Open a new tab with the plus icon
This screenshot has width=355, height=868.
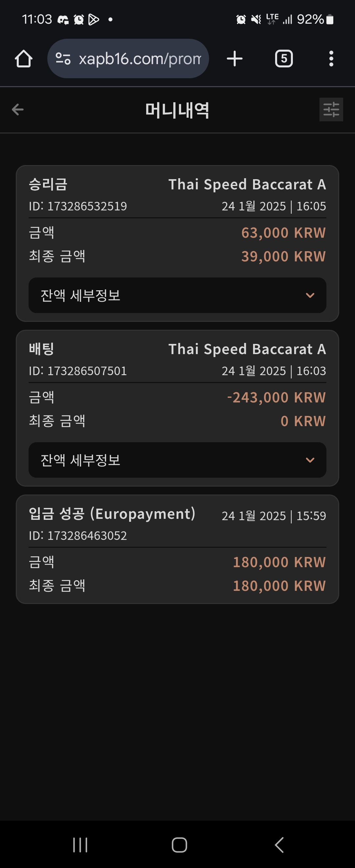pos(234,59)
